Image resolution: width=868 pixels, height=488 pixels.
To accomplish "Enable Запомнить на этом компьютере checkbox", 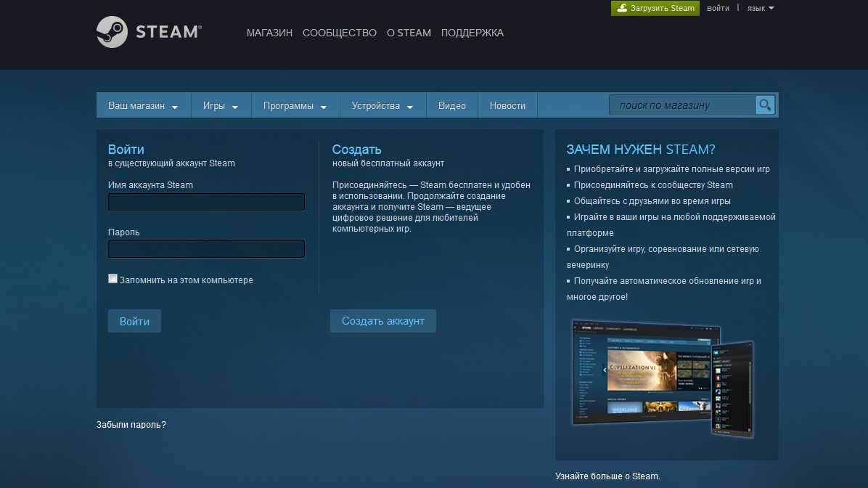I will click(113, 279).
